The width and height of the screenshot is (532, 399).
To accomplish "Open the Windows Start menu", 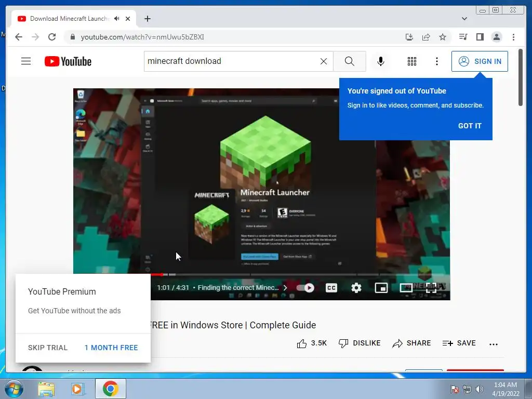I will [x=14, y=389].
